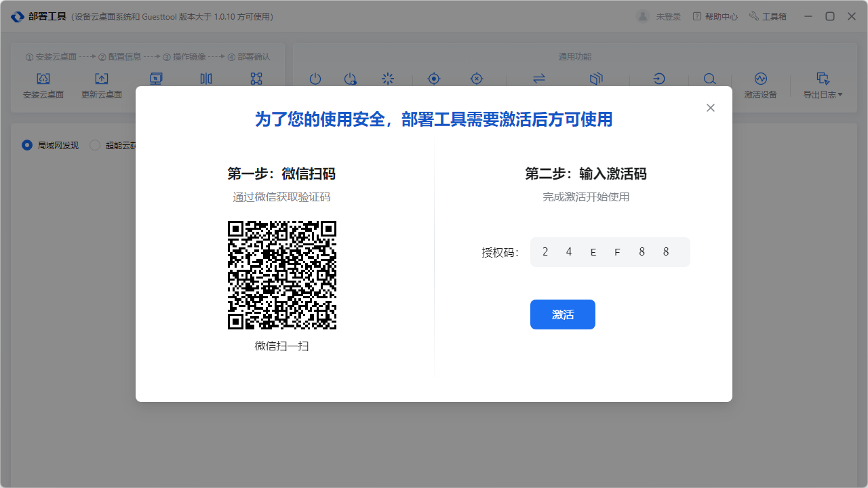
Task: Click the crossed-out target icon in toolbar
Action: (x=477, y=79)
